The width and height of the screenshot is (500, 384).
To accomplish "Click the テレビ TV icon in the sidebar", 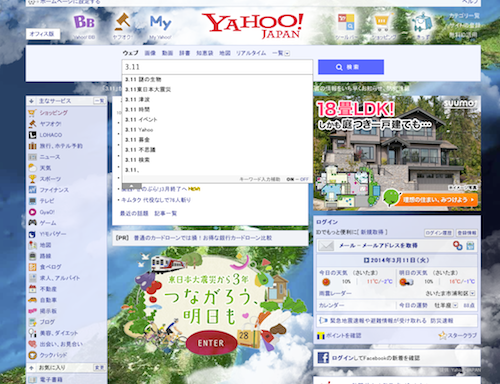I will coord(32,201).
